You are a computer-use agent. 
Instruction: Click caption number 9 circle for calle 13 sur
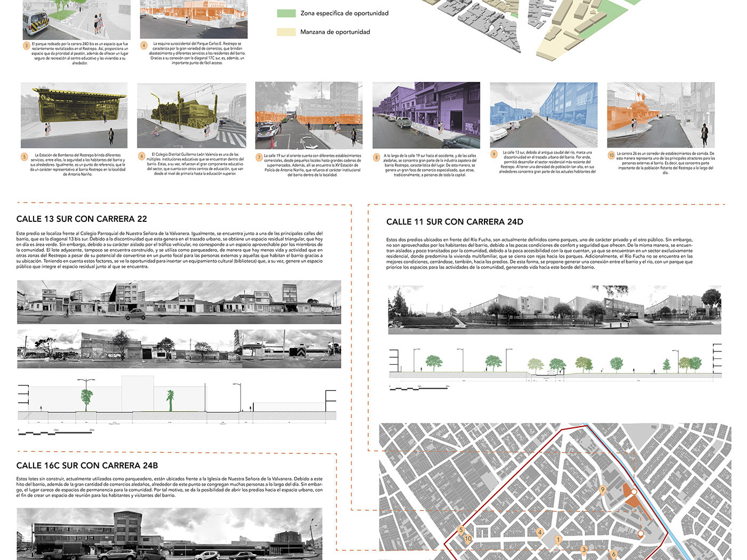[x=494, y=154]
